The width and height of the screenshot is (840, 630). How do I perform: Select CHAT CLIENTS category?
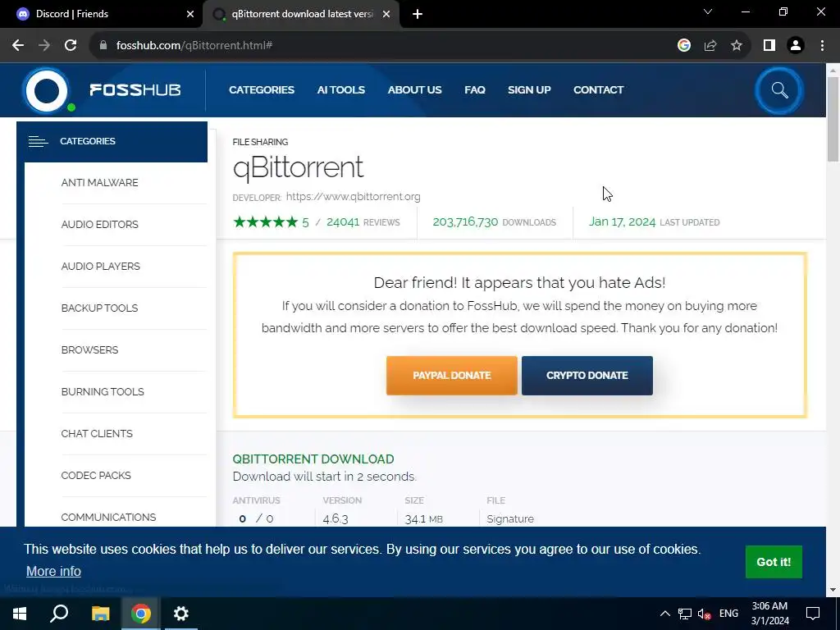click(97, 433)
